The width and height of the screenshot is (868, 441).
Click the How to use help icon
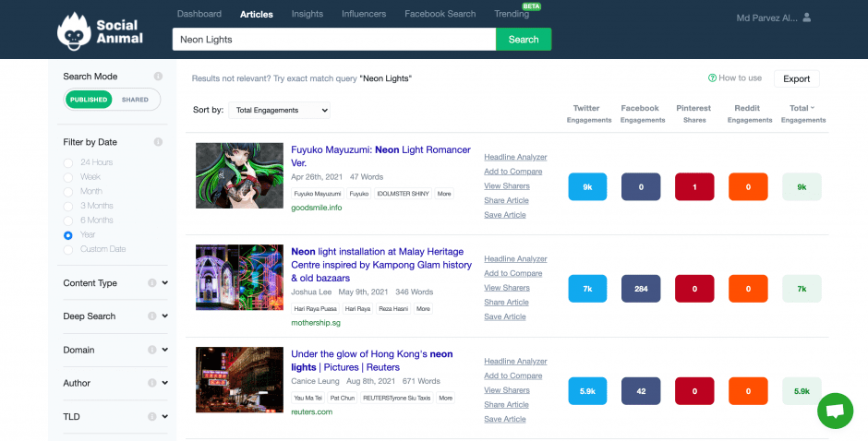(x=713, y=78)
